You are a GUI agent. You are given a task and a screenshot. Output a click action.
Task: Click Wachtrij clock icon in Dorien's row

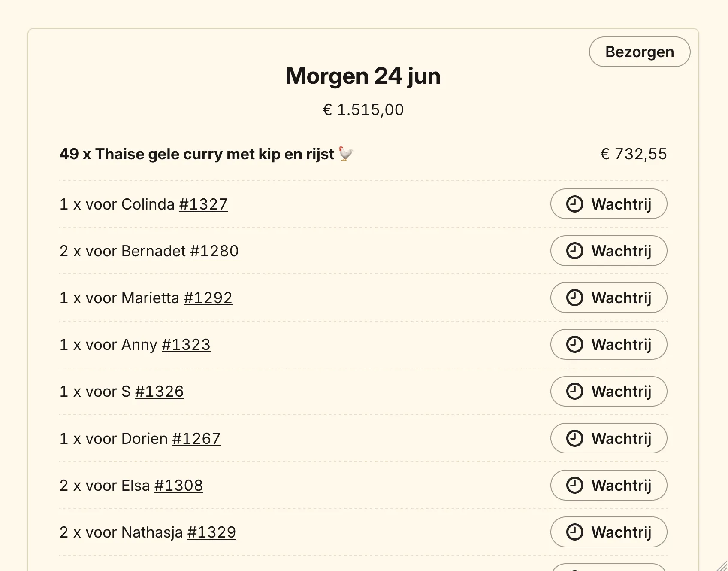pyautogui.click(x=575, y=438)
